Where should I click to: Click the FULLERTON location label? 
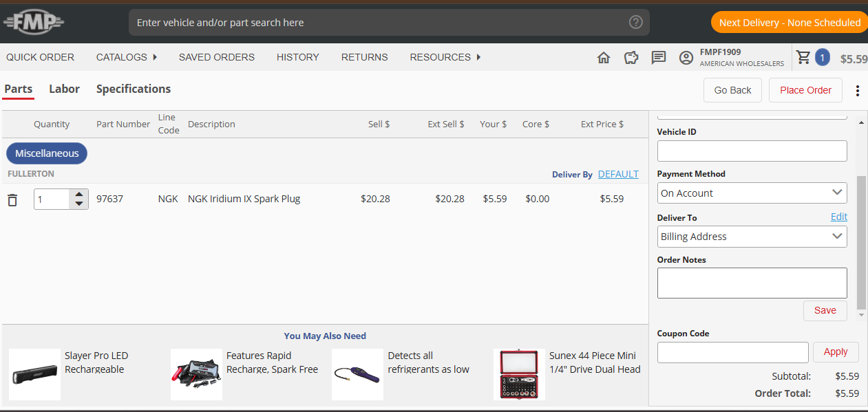coord(31,174)
